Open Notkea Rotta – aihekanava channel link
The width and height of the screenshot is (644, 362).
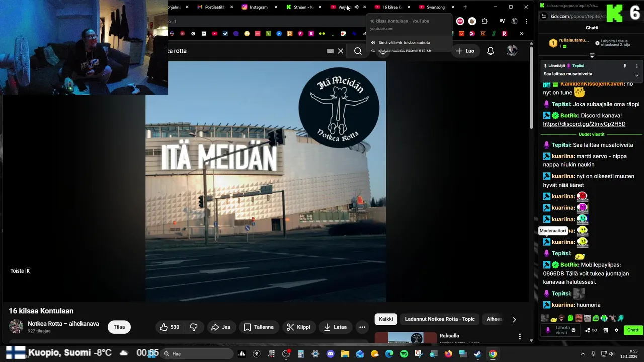[63, 324]
